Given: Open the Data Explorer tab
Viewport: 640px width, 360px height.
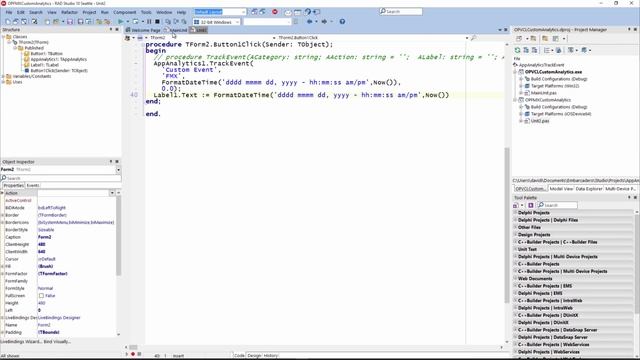Looking at the screenshot, I should 589,189.
